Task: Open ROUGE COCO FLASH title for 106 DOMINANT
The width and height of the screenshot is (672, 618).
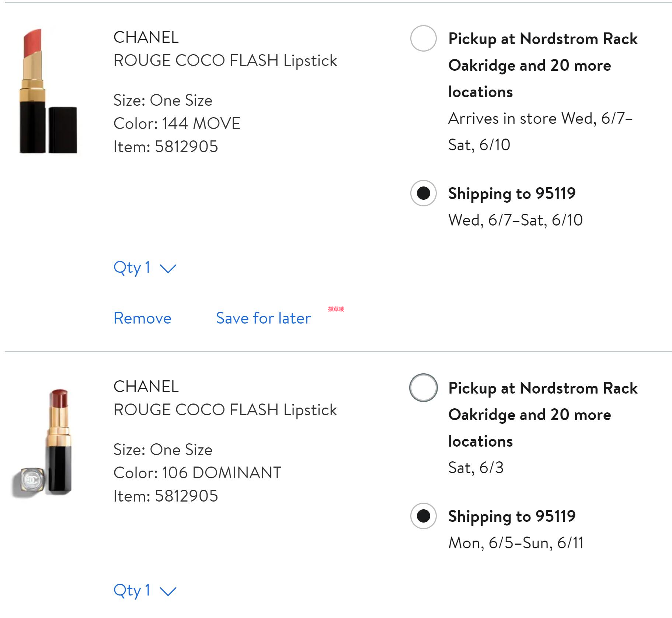Action: [x=225, y=410]
